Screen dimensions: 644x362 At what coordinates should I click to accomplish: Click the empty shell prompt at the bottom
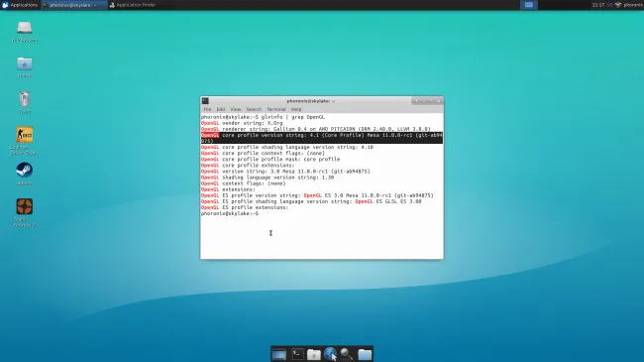click(x=230, y=214)
